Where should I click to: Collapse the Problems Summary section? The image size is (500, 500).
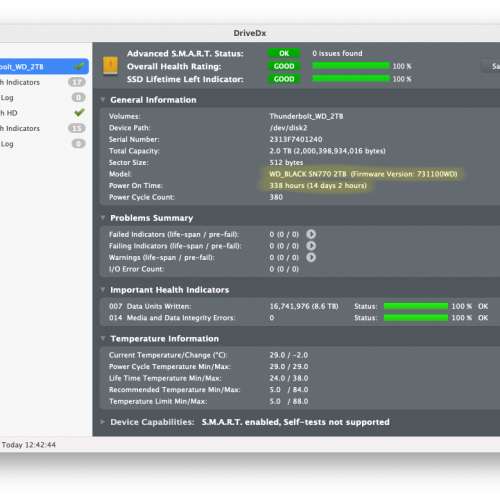103,218
